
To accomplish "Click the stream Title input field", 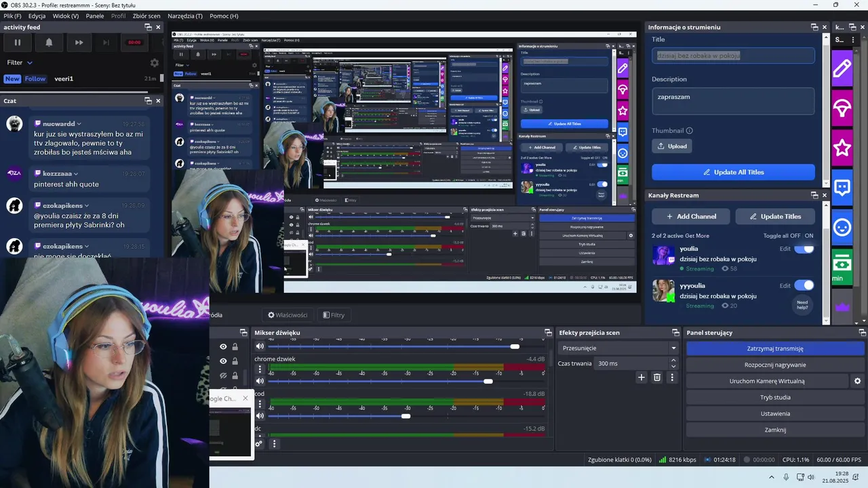I will coord(733,56).
